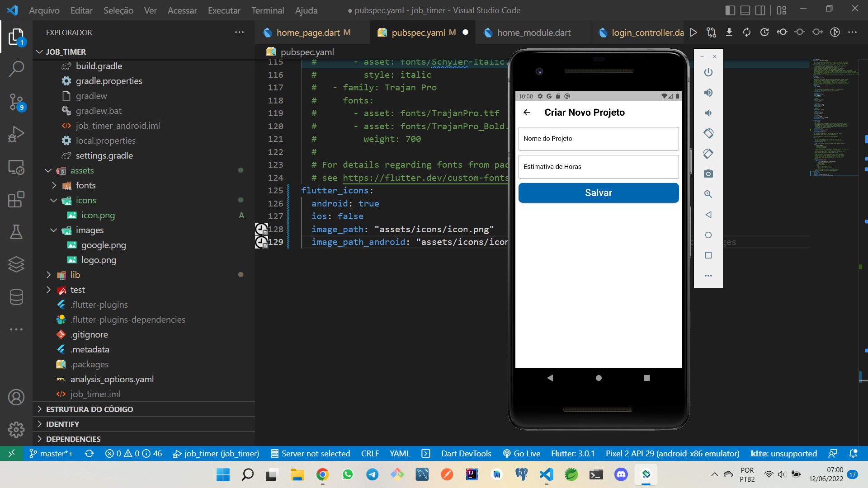This screenshot has height=488, width=868.
Task: Rotate emulator left
Action: click(708, 133)
